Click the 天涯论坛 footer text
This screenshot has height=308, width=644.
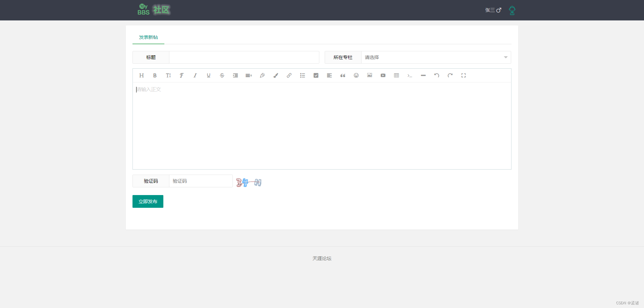pyautogui.click(x=322, y=258)
